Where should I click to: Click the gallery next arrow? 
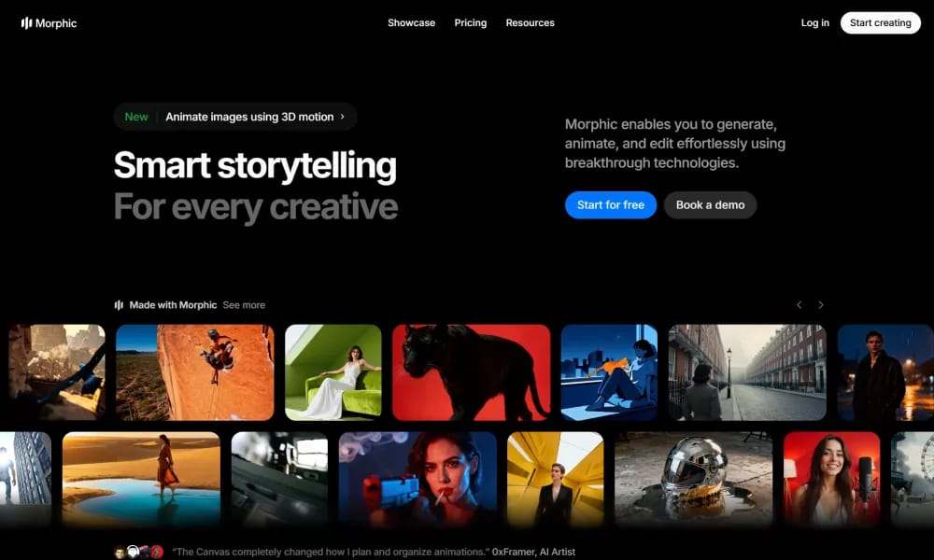[x=821, y=304]
